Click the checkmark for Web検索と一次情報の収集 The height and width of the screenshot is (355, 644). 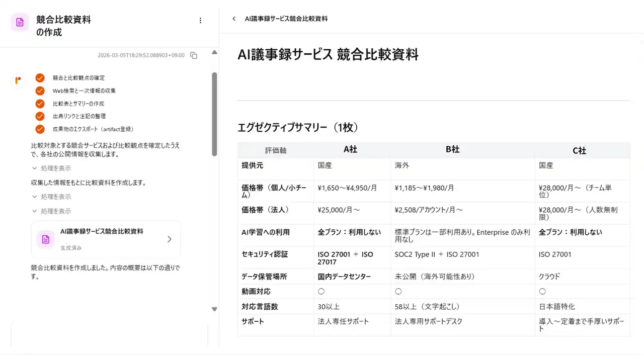40,91
